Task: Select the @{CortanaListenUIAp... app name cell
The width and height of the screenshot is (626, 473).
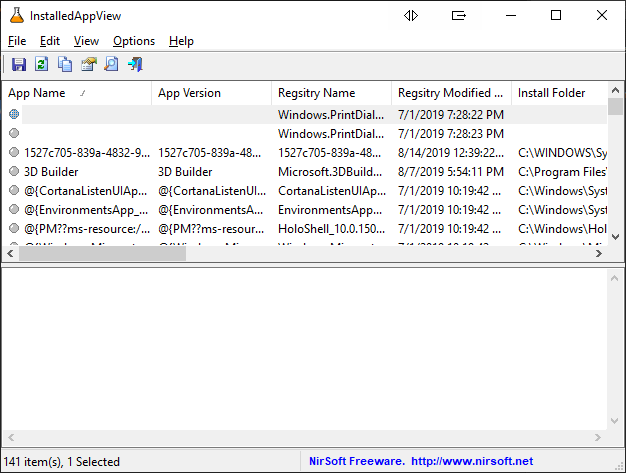Action: [86, 191]
